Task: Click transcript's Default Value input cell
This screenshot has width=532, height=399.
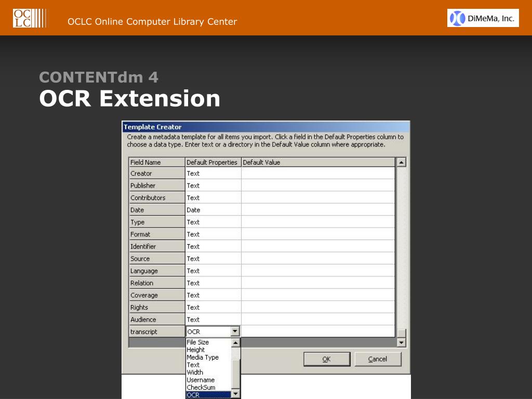Action: 318,331
